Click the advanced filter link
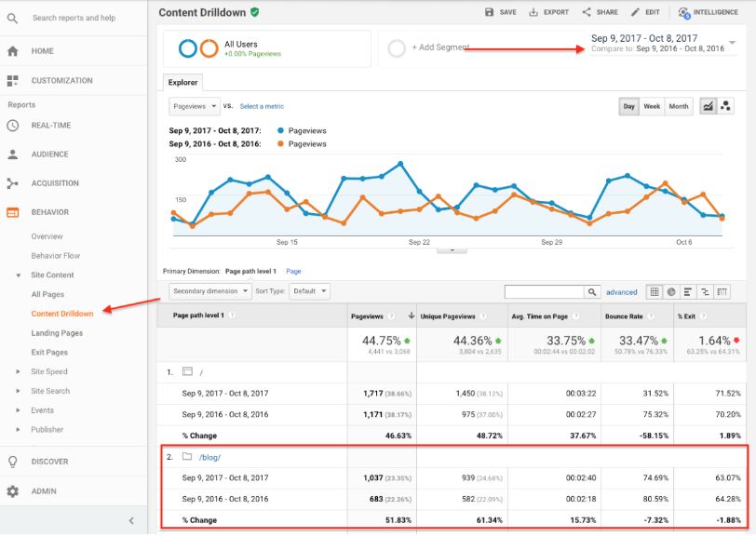Image resolution: width=756 pixels, height=537 pixels. 622,292
